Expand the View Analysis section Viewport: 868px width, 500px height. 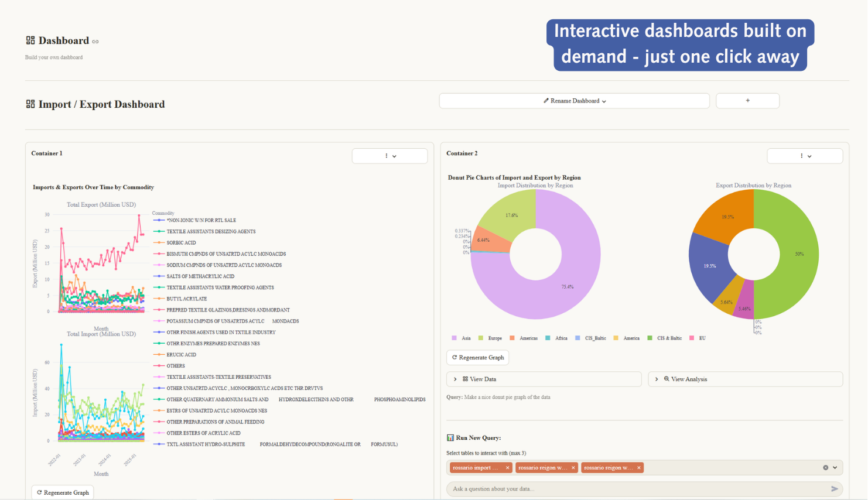(691, 379)
